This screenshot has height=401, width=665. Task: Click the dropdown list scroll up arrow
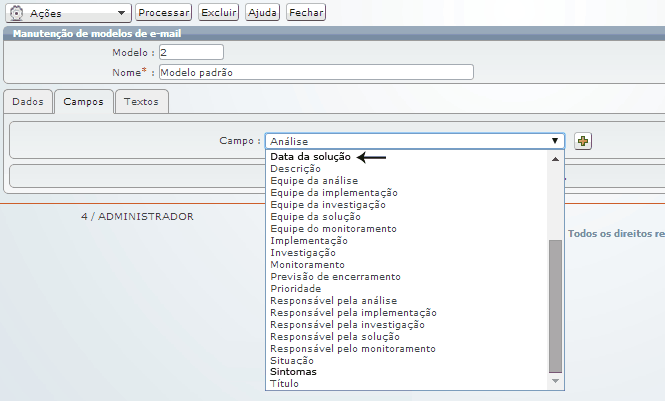coord(556,158)
